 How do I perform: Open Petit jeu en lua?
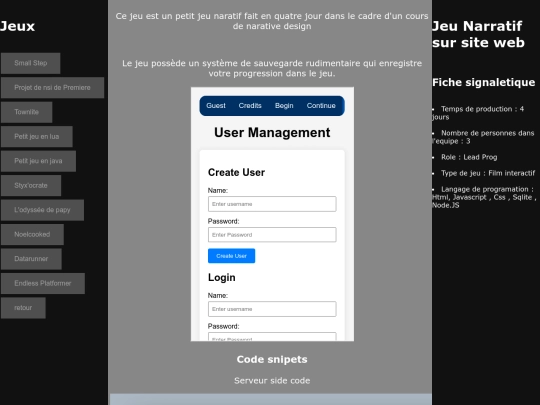[37, 137]
